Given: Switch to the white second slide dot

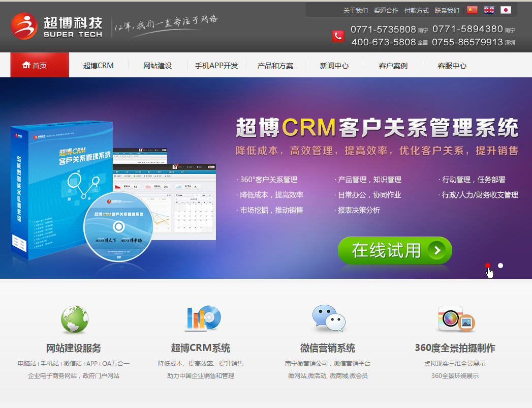Looking at the screenshot, I should tap(500, 266).
